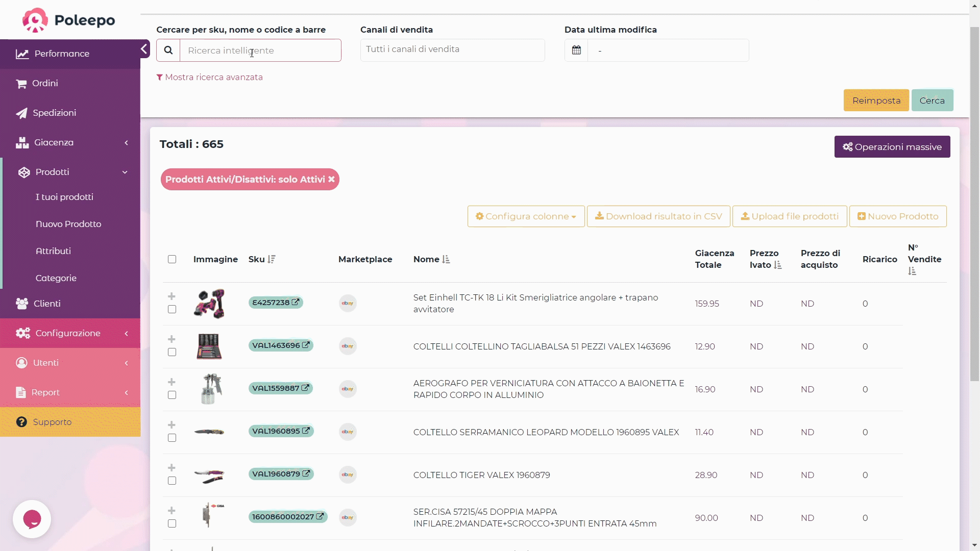Open the chat support bubble
This screenshot has height=551, width=980.
click(32, 519)
